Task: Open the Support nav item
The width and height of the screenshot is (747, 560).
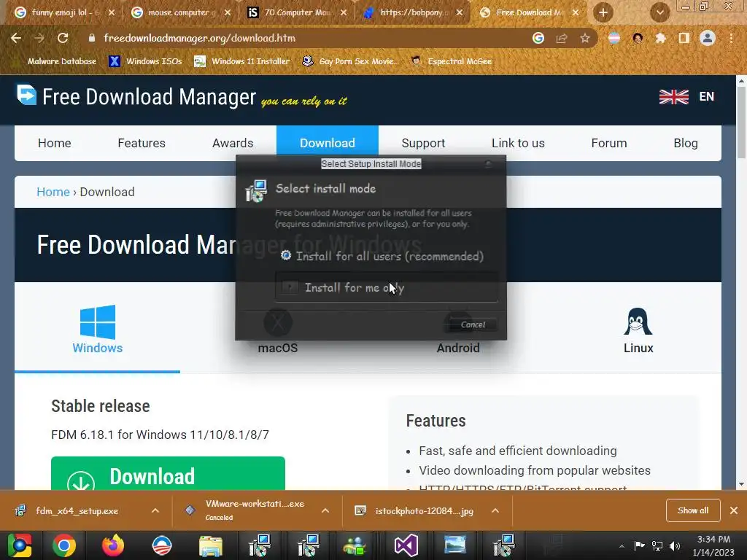Action: (x=423, y=143)
